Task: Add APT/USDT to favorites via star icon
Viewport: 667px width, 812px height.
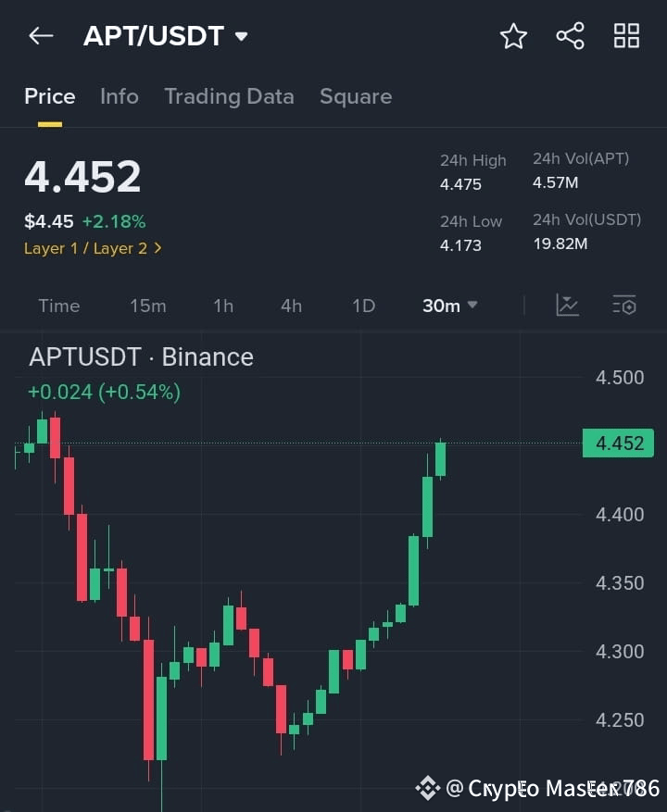Action: click(x=513, y=36)
